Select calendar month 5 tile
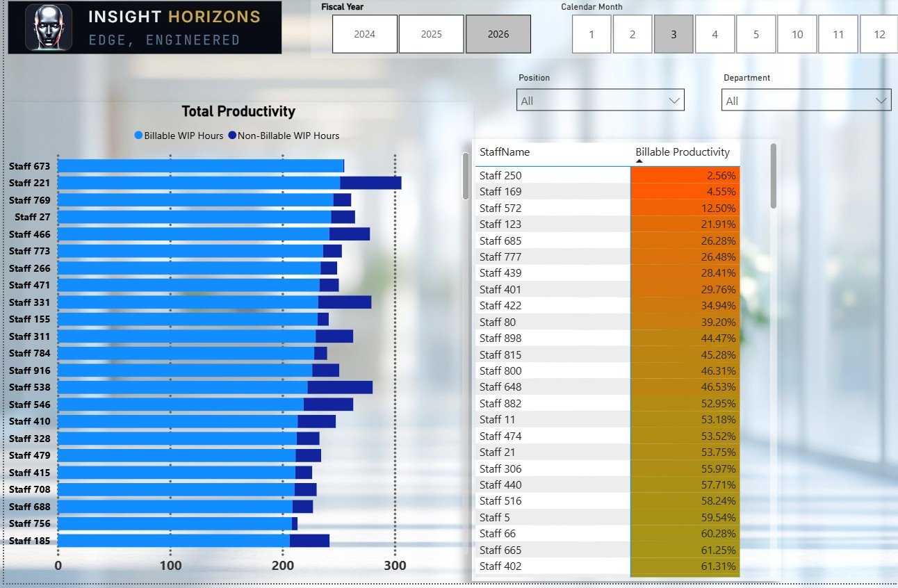This screenshot has height=588, width=898. tap(756, 34)
